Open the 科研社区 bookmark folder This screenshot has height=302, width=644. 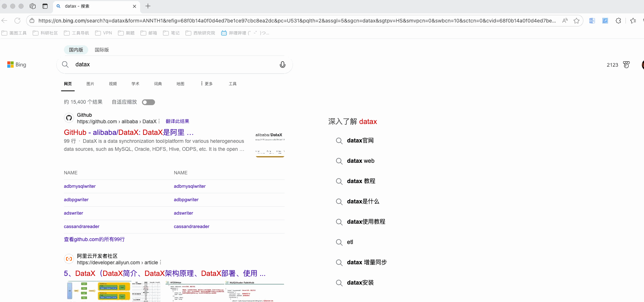pyautogui.click(x=45, y=33)
